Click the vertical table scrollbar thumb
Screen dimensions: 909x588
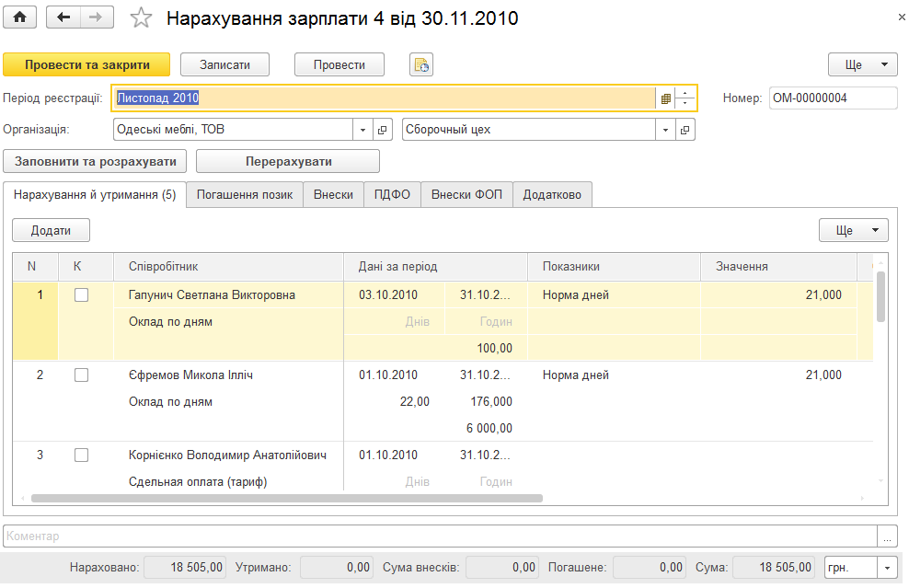(880, 297)
